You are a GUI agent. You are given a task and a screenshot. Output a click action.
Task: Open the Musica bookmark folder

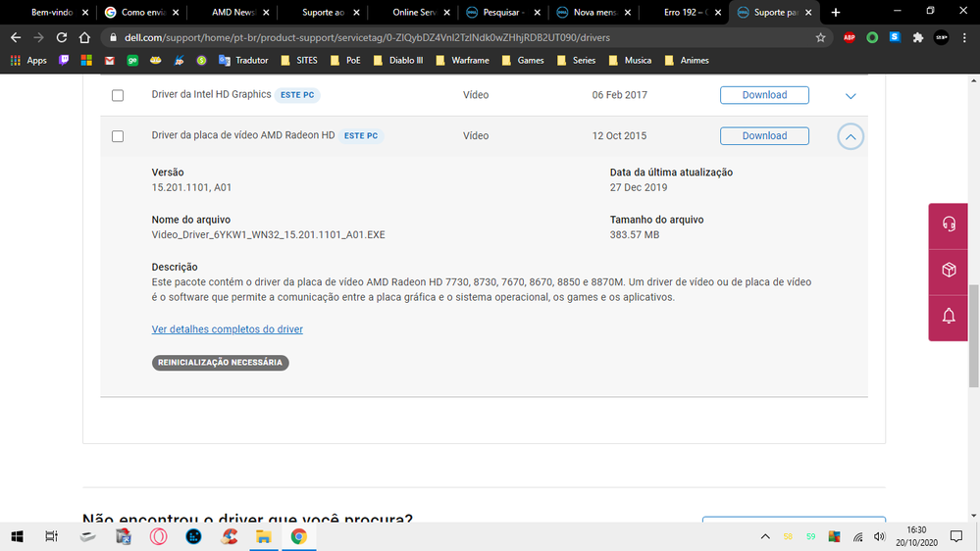coord(630,61)
